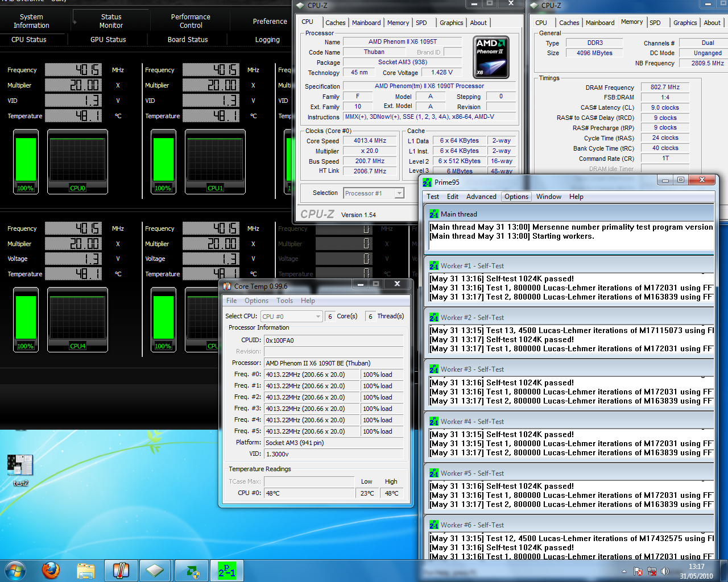728x582 pixels.
Task: Open the Select CPU dropdown in Core Temp
Action: pyautogui.click(x=292, y=317)
